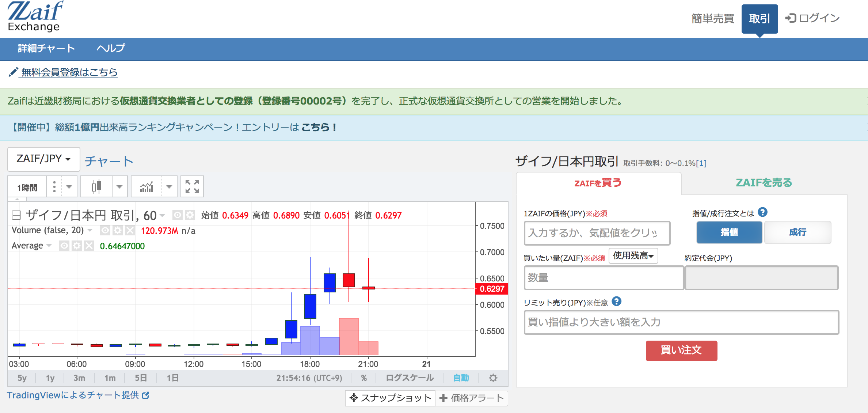Set chart range to 1日
The image size is (868, 413).
(172, 378)
